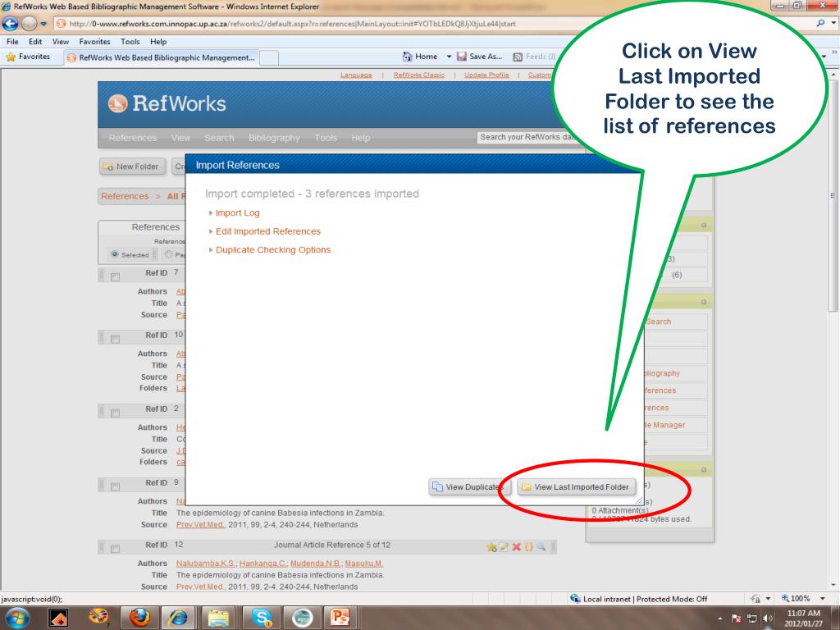The width and height of the screenshot is (840, 630).
Task: Expand the Import Log section
Action: tap(237, 212)
